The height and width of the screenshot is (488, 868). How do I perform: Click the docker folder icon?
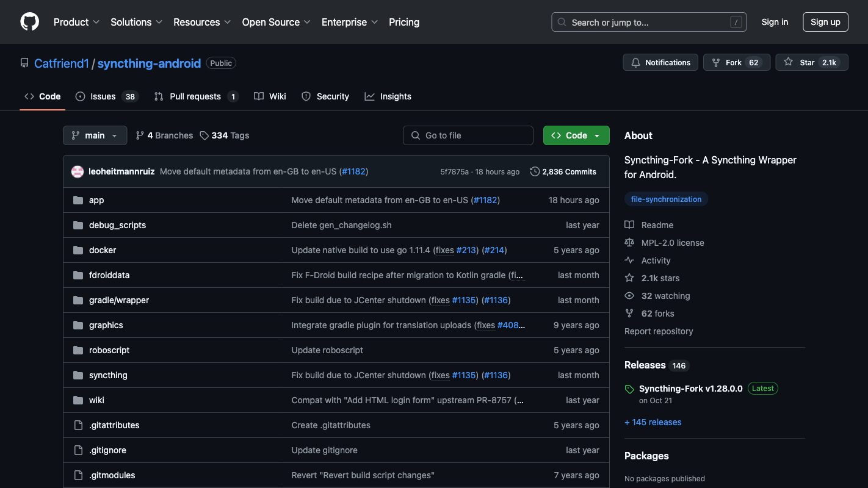point(78,250)
